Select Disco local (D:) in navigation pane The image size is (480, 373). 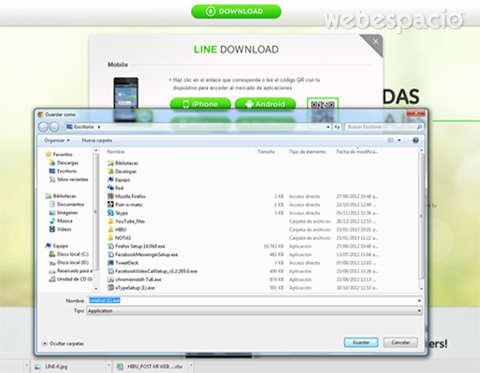[69, 262]
